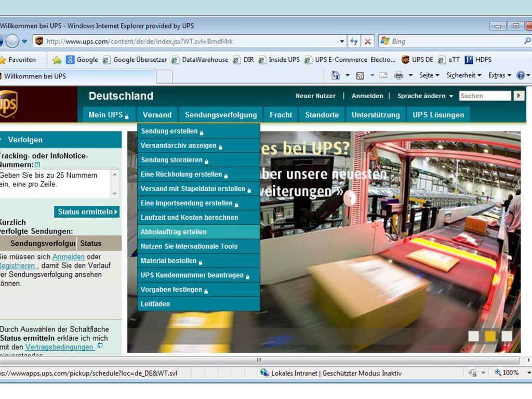Open the Google favorite link
The width and height of the screenshot is (532, 399).
(82, 60)
